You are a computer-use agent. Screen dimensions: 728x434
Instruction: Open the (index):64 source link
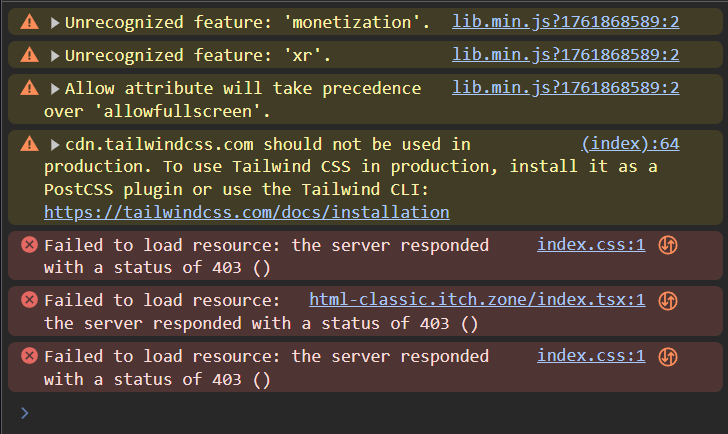[630, 144]
